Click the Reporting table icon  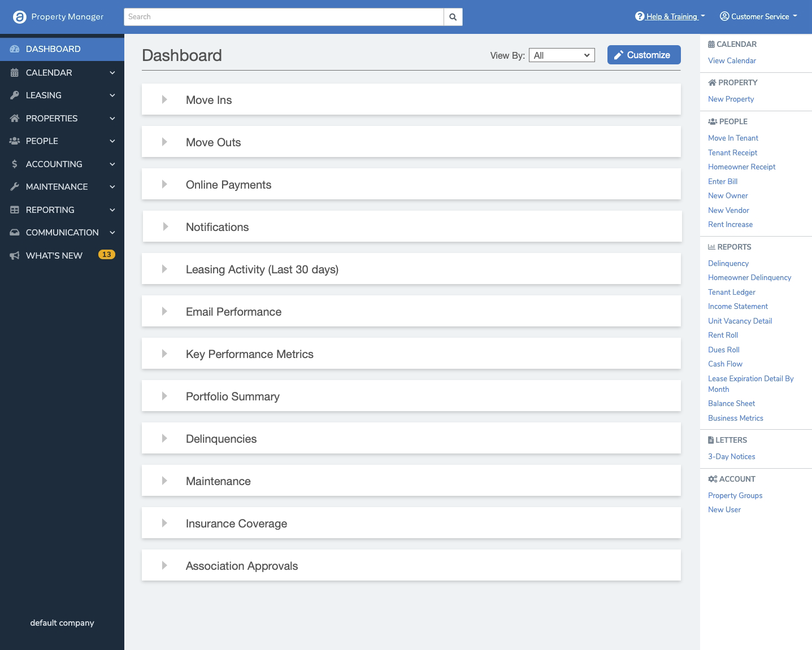point(15,210)
